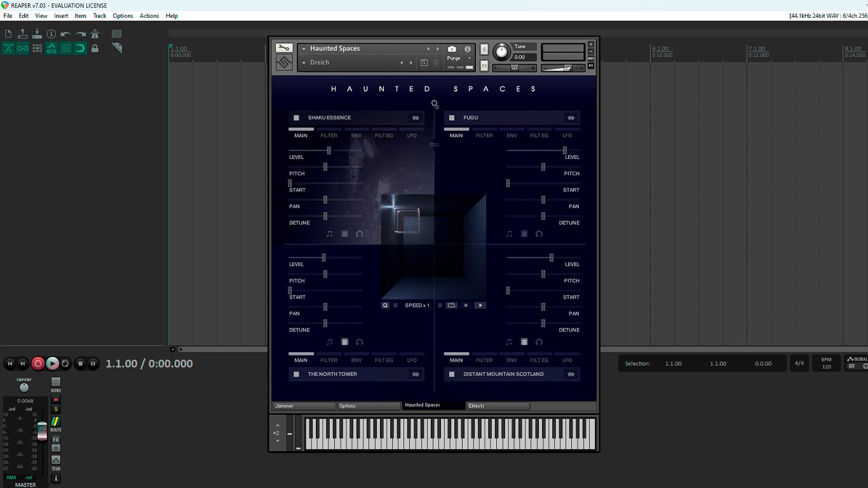Toggle the metronome icon in toolbar
This screenshot has height=488, width=868.
coord(95,34)
